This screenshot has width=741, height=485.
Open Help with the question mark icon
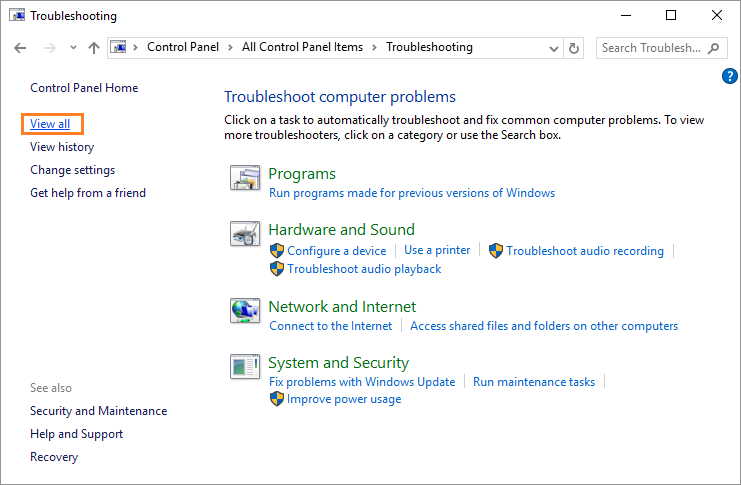click(x=730, y=76)
